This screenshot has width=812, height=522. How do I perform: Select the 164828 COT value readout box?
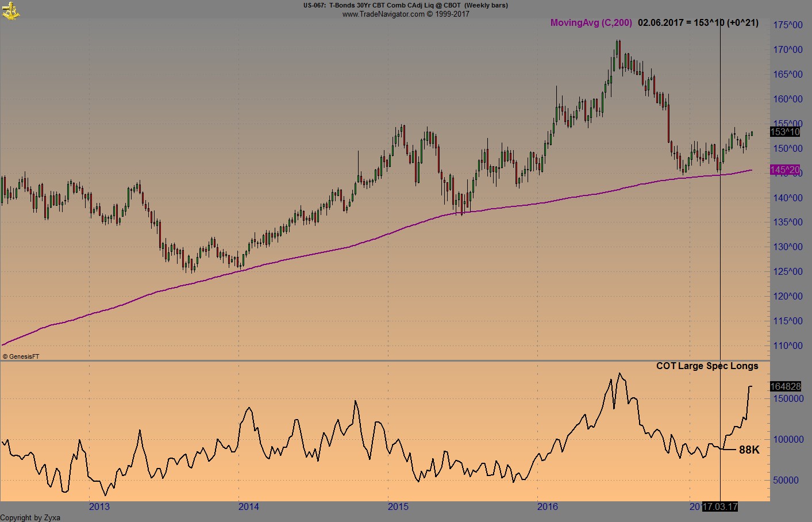coord(785,386)
